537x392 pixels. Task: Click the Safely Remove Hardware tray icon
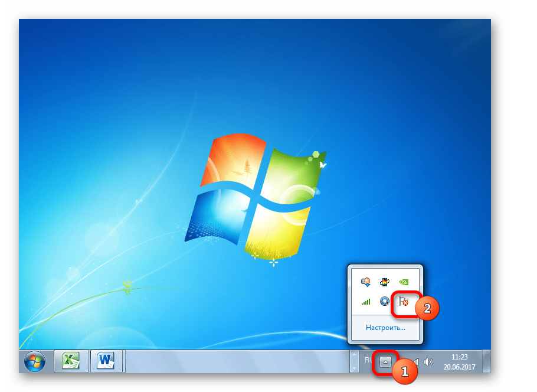(x=366, y=282)
